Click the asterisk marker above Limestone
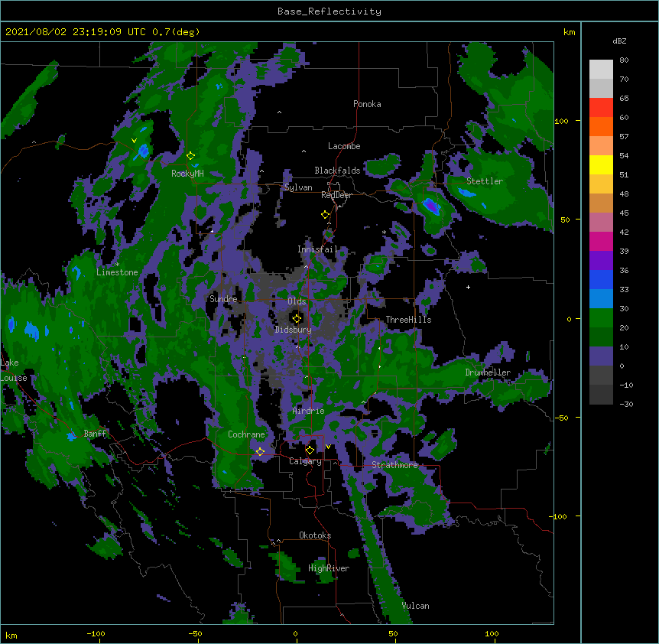Viewport: 659px width, 644px height. pos(117,265)
